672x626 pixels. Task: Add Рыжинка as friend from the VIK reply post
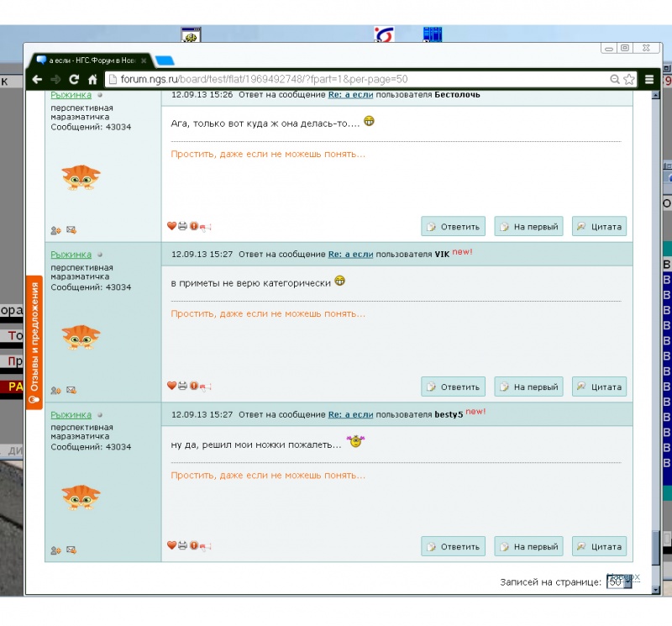(55, 390)
